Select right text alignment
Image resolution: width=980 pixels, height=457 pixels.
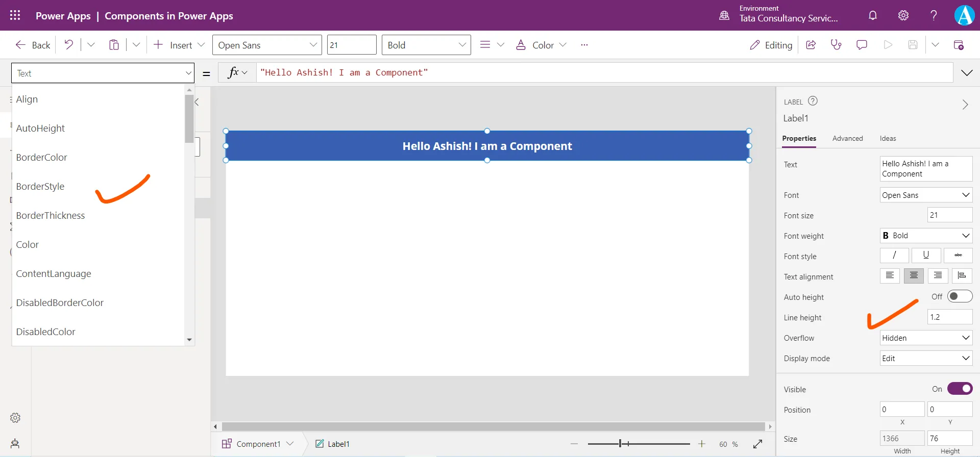pos(938,275)
